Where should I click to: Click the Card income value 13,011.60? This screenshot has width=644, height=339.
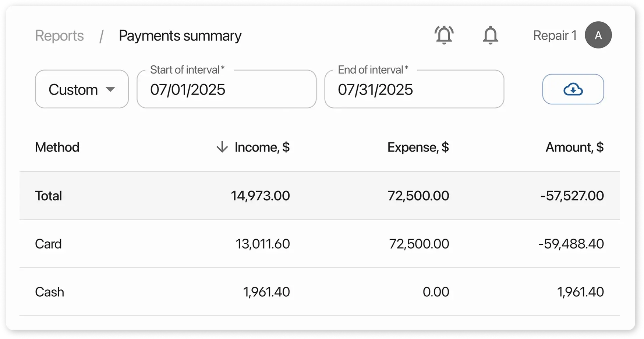point(263,244)
